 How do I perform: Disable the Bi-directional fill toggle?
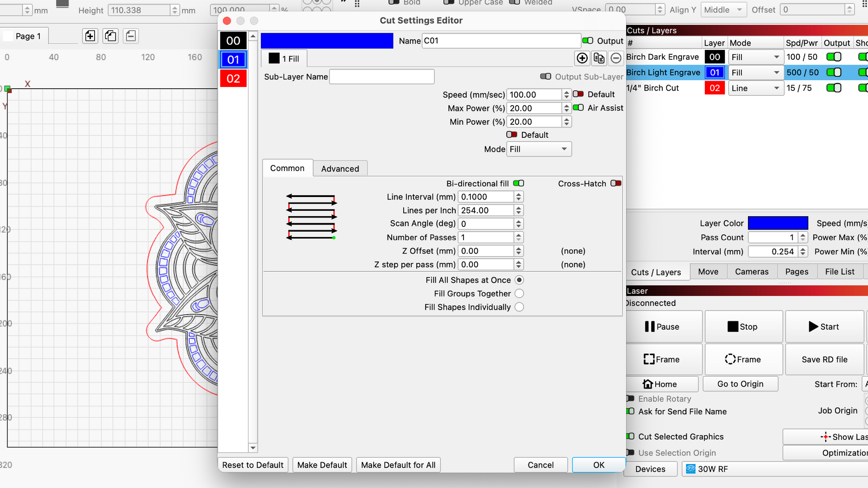[519, 183]
